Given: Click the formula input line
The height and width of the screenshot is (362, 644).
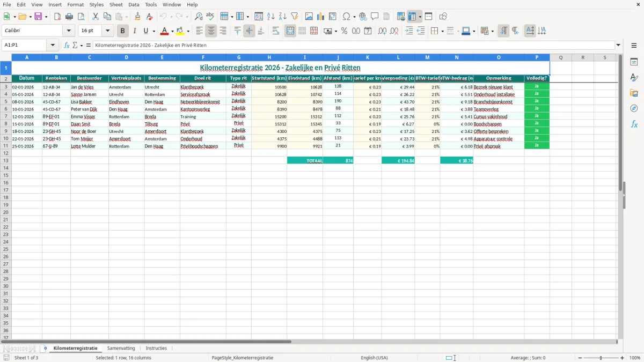Looking at the screenshot, I should click(x=354, y=45).
